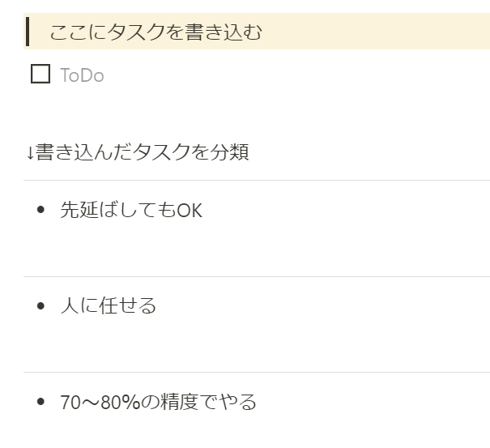The width and height of the screenshot is (490, 448).
Task: Click the vertical bar icon in the callout
Action: pyautogui.click(x=28, y=32)
